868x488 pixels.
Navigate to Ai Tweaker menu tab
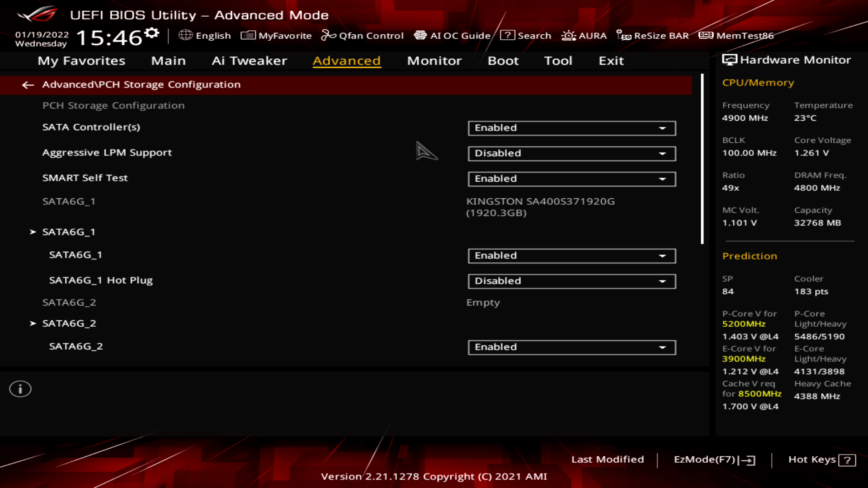249,60
